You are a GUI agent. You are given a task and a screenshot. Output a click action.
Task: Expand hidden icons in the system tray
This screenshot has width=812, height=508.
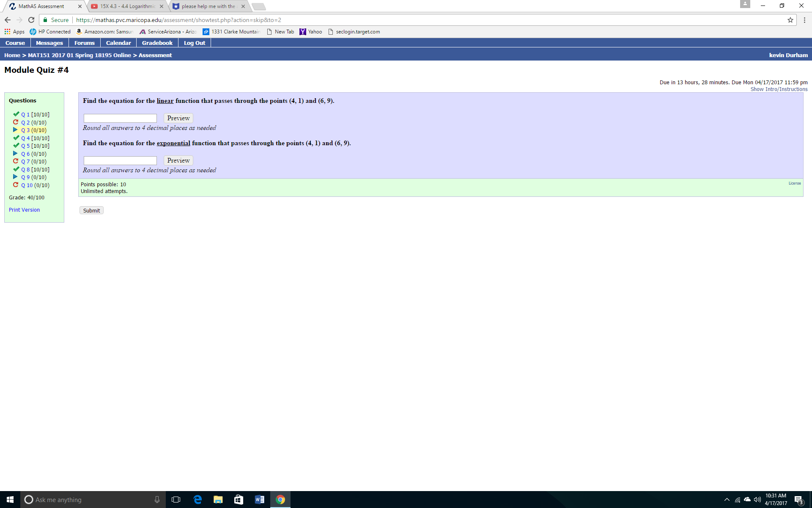click(727, 500)
